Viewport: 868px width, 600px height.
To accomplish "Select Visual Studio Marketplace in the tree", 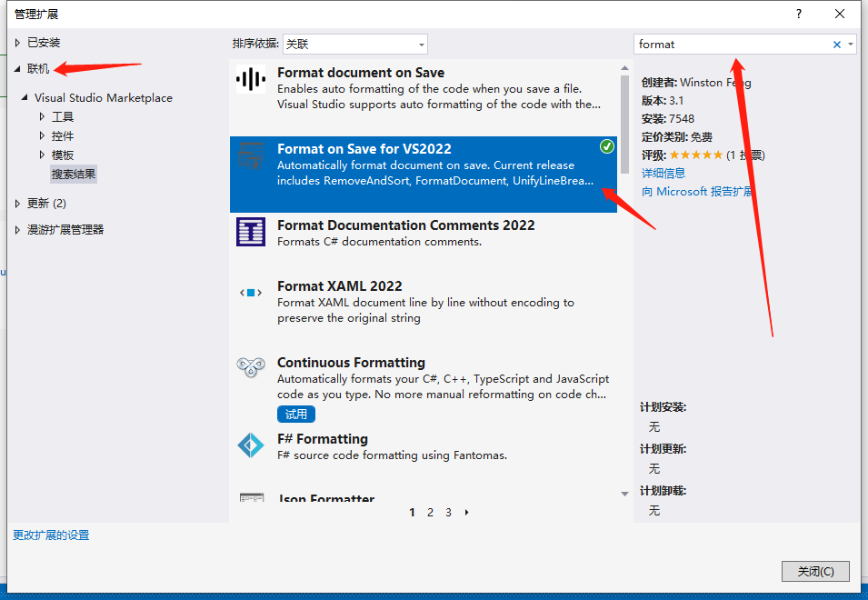I will point(104,98).
